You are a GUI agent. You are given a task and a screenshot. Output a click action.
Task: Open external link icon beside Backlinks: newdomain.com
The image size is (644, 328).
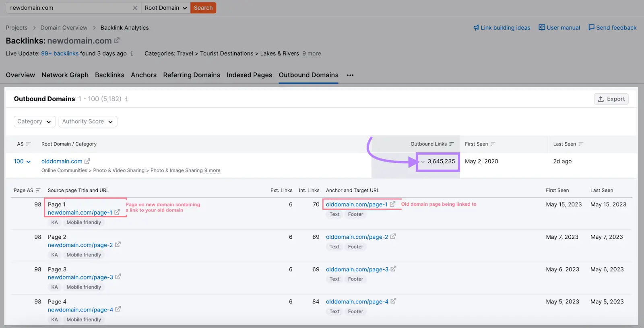[117, 41]
